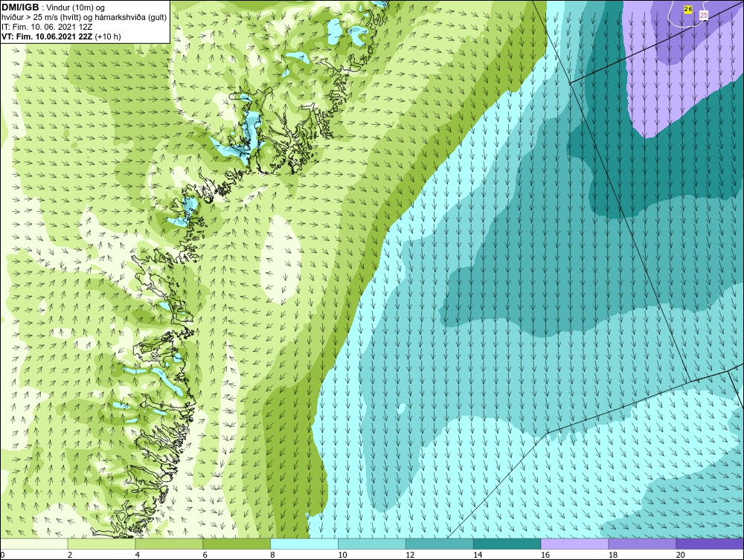Click the 16-18 m/s lavender swatch
Screen dimensions: 744x560
(574, 544)
